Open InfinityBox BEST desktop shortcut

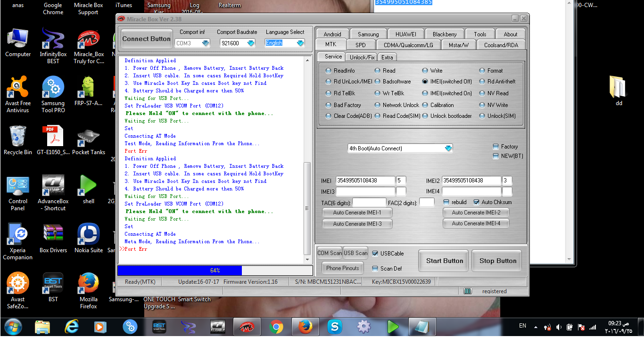[x=53, y=46]
